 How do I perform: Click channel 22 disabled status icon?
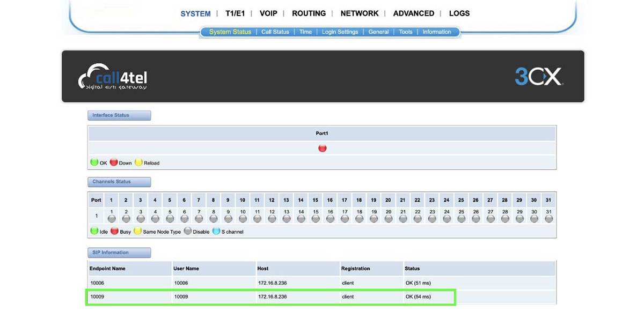[417, 219]
